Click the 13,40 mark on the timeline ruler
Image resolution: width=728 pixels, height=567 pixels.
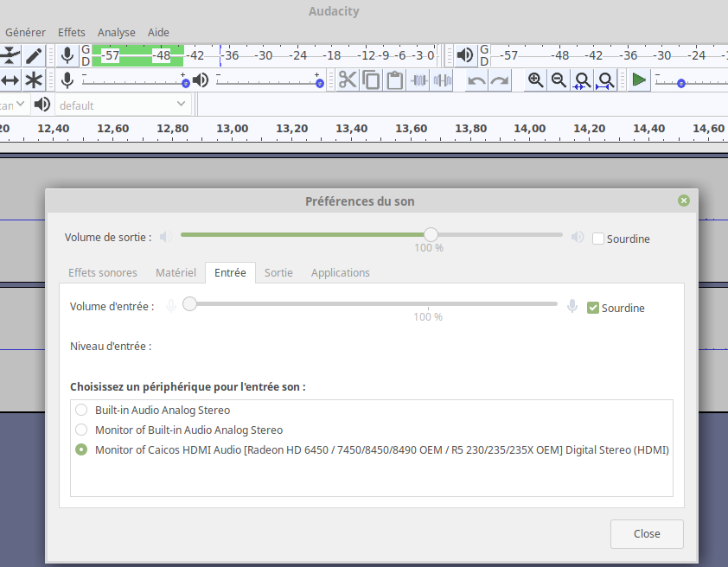click(351, 128)
